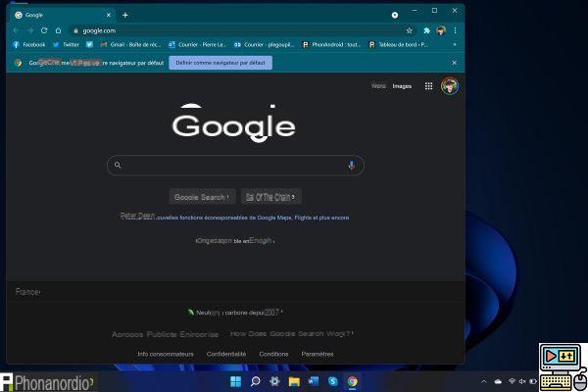Image resolution: width=588 pixels, height=392 pixels.
Task: Close the Google tab
Action: click(109, 15)
